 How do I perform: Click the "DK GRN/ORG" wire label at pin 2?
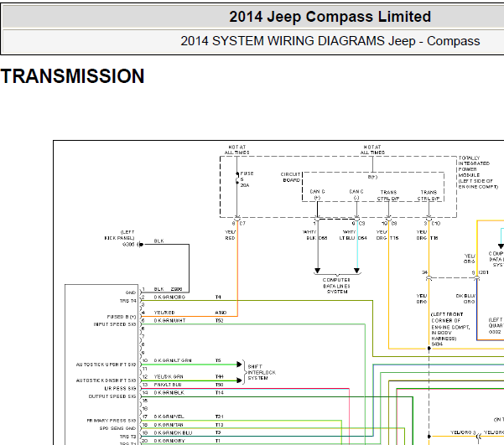[169, 298]
